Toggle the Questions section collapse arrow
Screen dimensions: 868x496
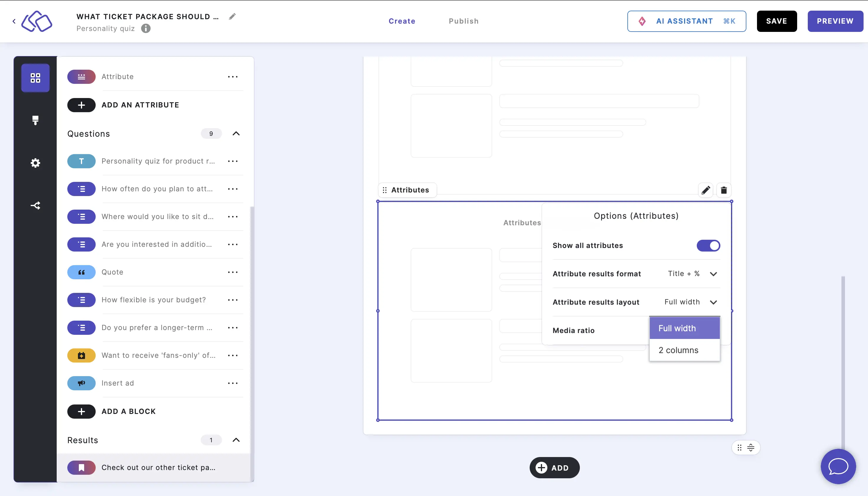tap(237, 133)
